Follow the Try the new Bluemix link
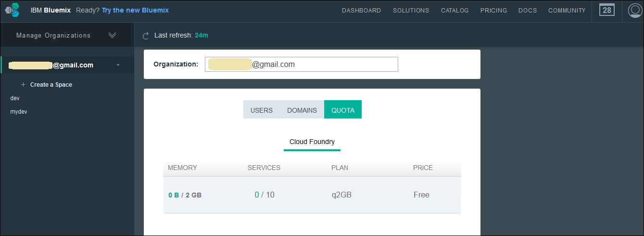Image resolution: width=644 pixels, height=236 pixels. click(135, 10)
